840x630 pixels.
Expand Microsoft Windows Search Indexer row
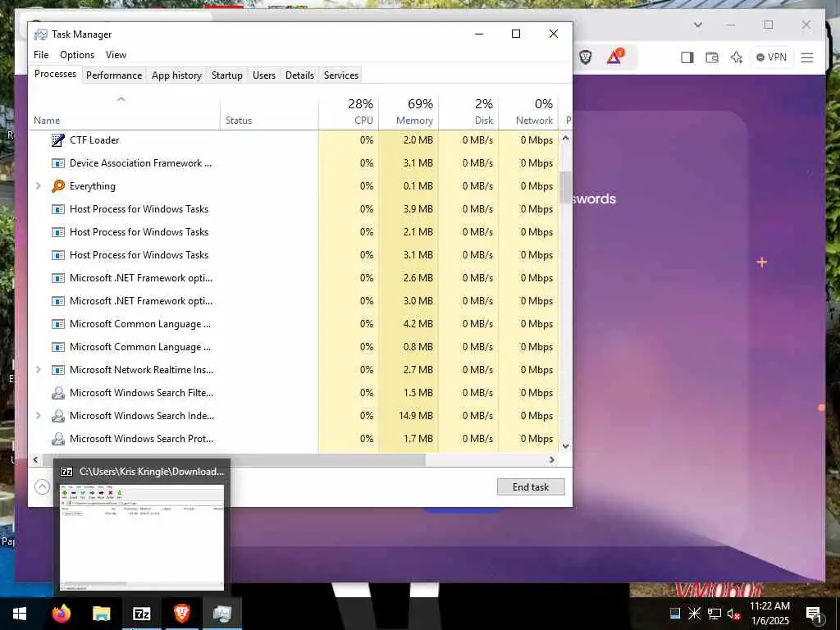(38, 416)
